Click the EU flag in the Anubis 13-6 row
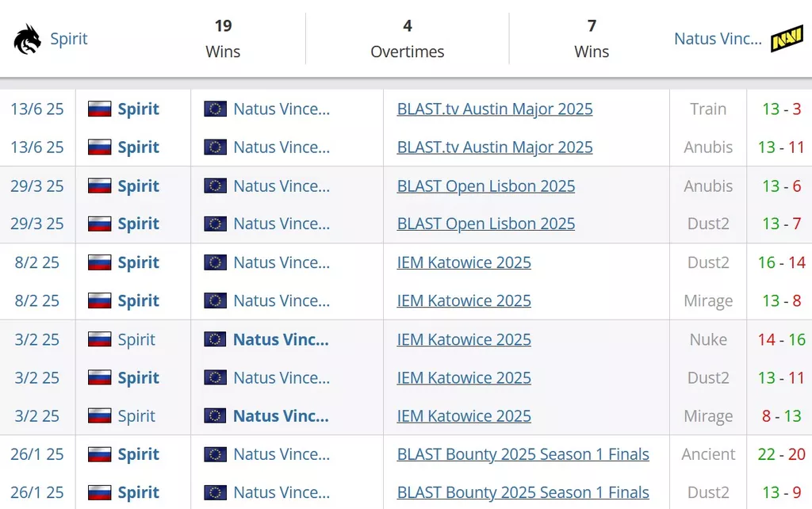The image size is (812, 509). click(215, 186)
